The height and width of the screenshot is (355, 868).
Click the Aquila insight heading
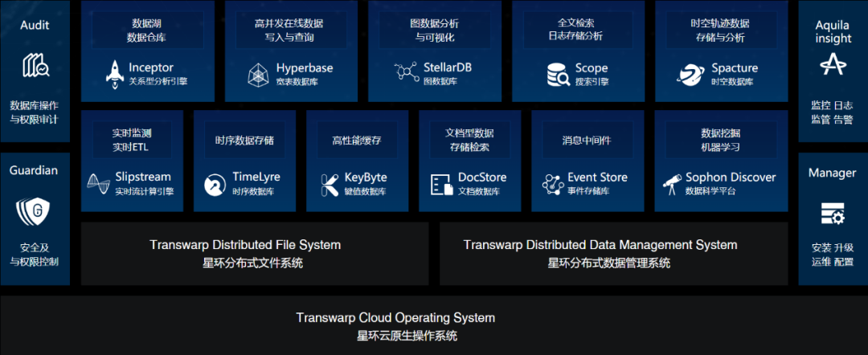(833, 32)
